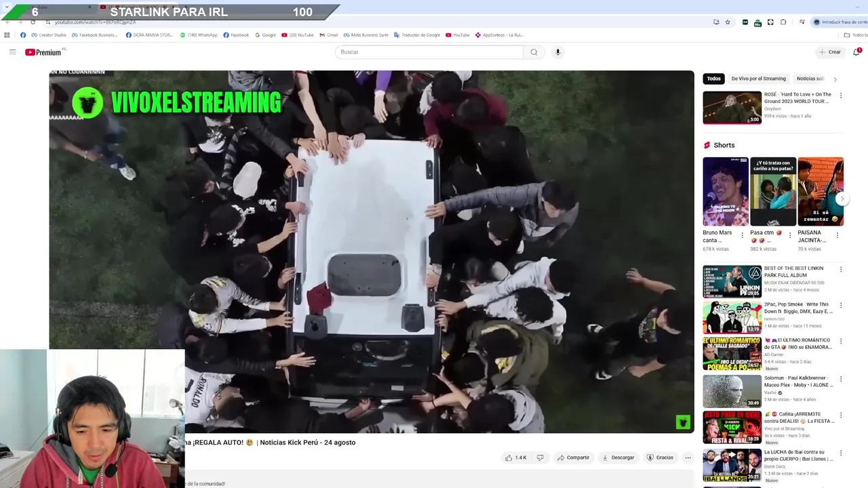
Task: Open (39) YouTube bookmark
Action: (x=298, y=35)
